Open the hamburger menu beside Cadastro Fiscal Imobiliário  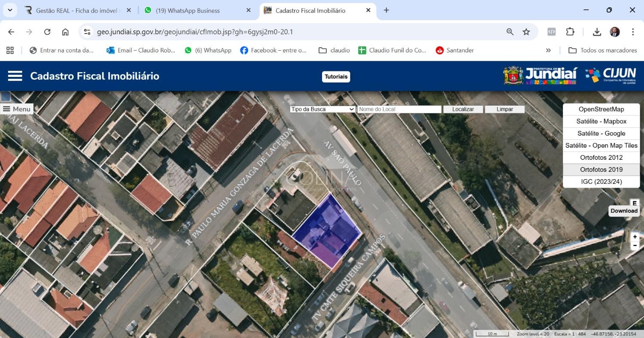(15, 76)
